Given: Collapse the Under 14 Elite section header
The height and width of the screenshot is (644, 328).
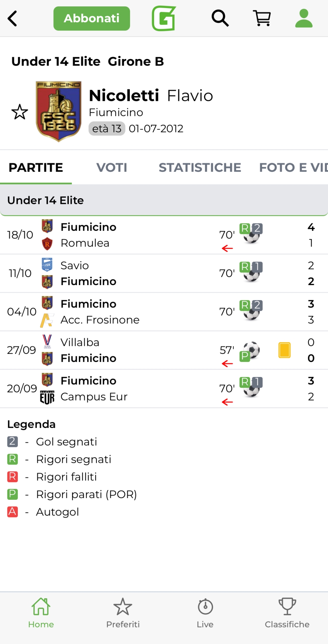Looking at the screenshot, I should (164, 200).
